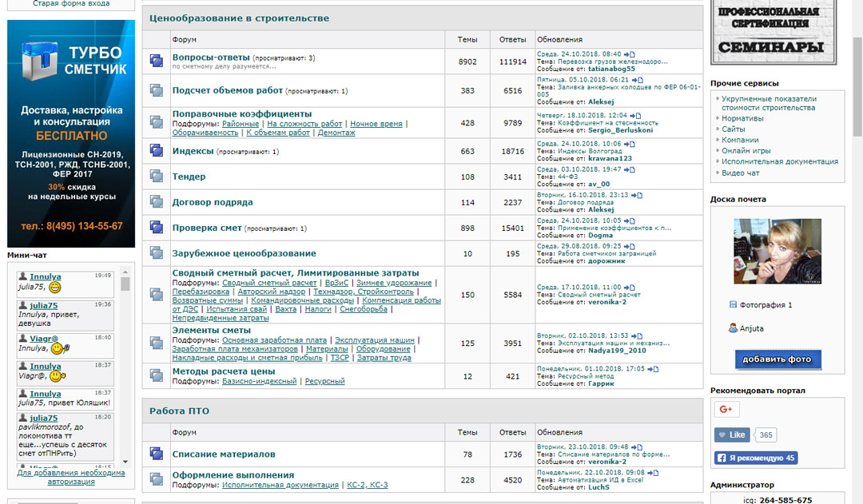
Task: Open the tatianabog55 user profile link
Action: tap(611, 69)
